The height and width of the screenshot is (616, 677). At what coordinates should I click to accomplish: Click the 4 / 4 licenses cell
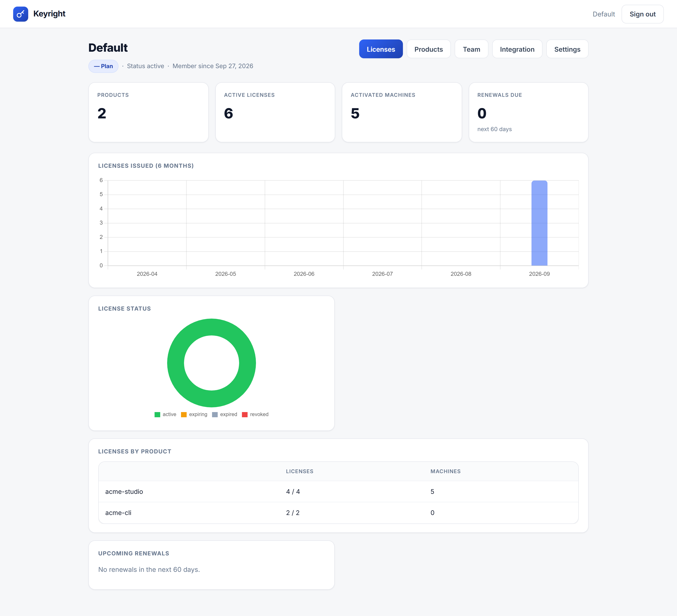pos(293,491)
